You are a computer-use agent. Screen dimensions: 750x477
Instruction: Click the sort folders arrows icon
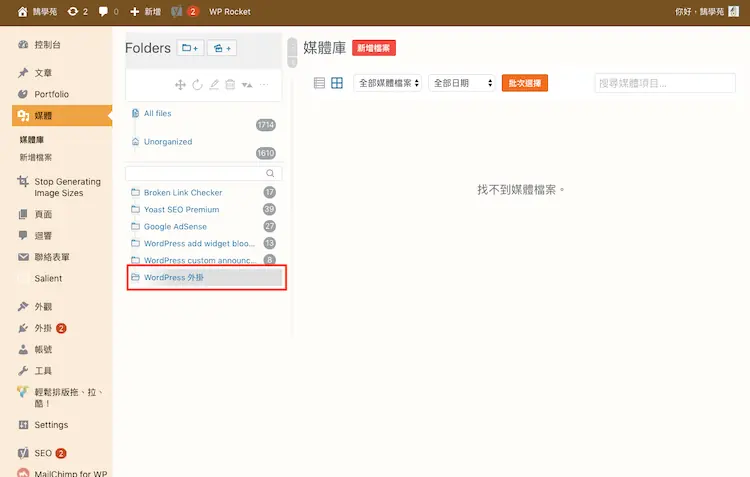click(x=247, y=85)
